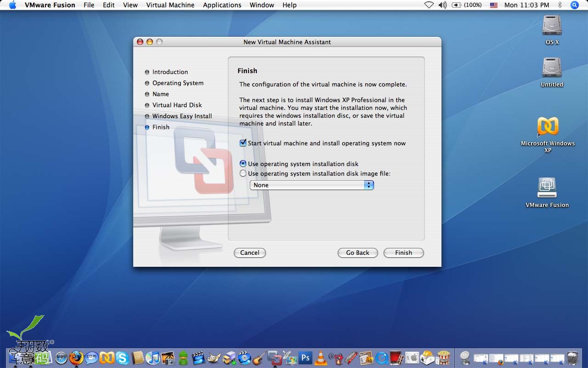Viewport: 588px width, 368px height.
Task: Click Introduction step in sidebar
Action: pos(170,72)
